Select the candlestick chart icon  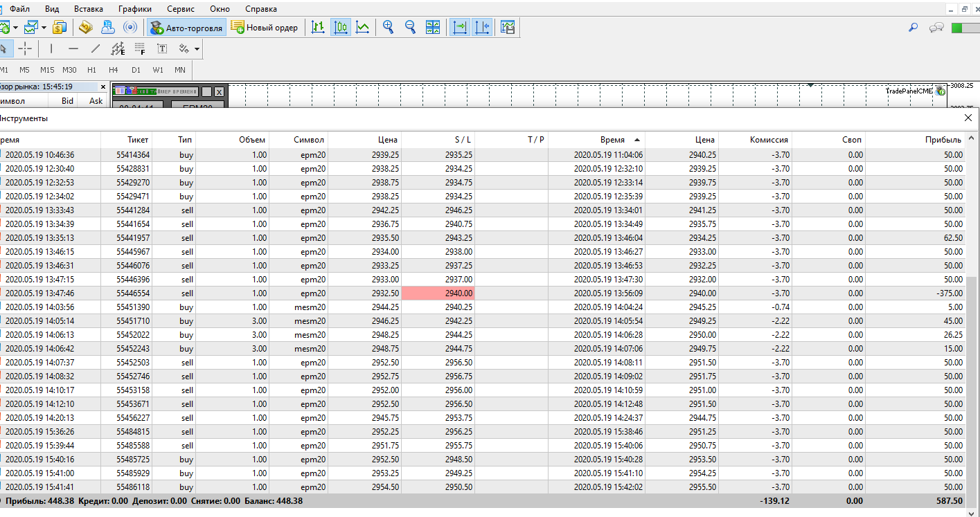pyautogui.click(x=340, y=28)
